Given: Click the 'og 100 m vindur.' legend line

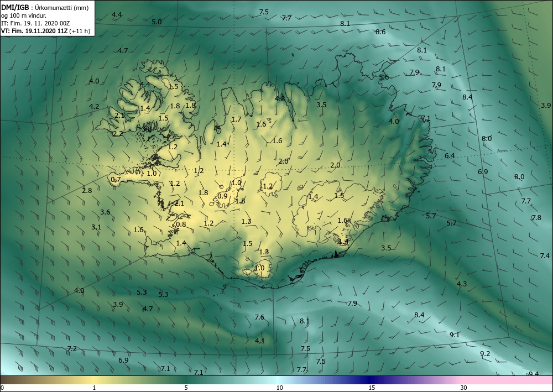Looking at the screenshot, I should pyautogui.click(x=24, y=15).
